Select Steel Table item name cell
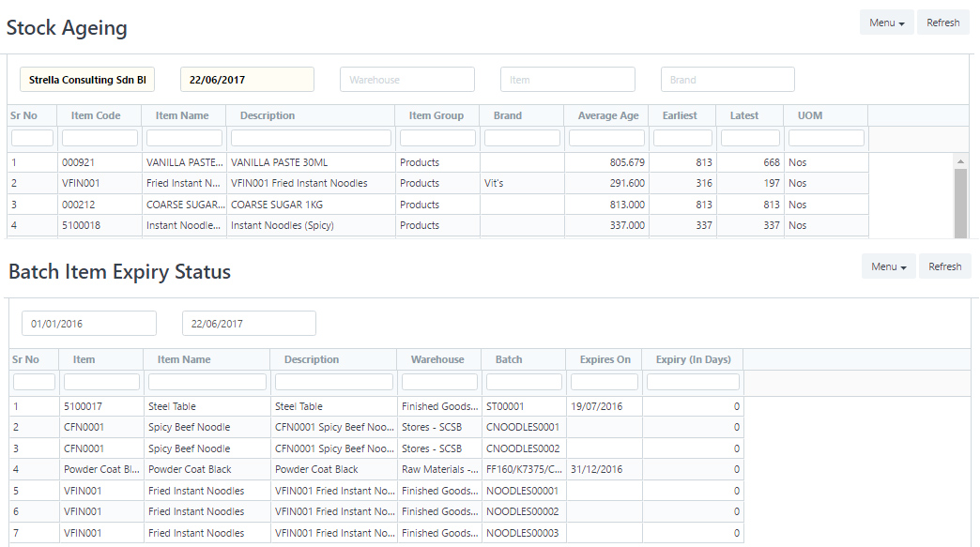Viewport: 980px width, 547px height. 207,406
